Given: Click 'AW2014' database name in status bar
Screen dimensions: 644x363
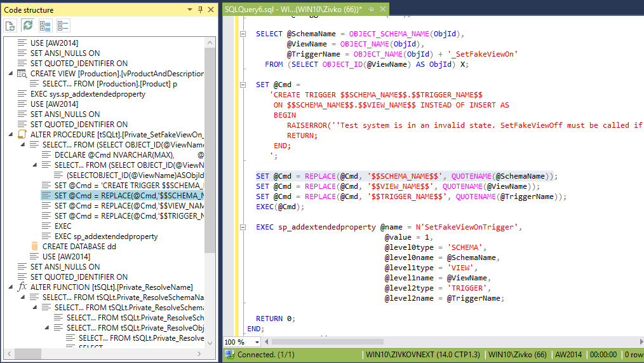Looking at the screenshot, I should coord(568,354).
